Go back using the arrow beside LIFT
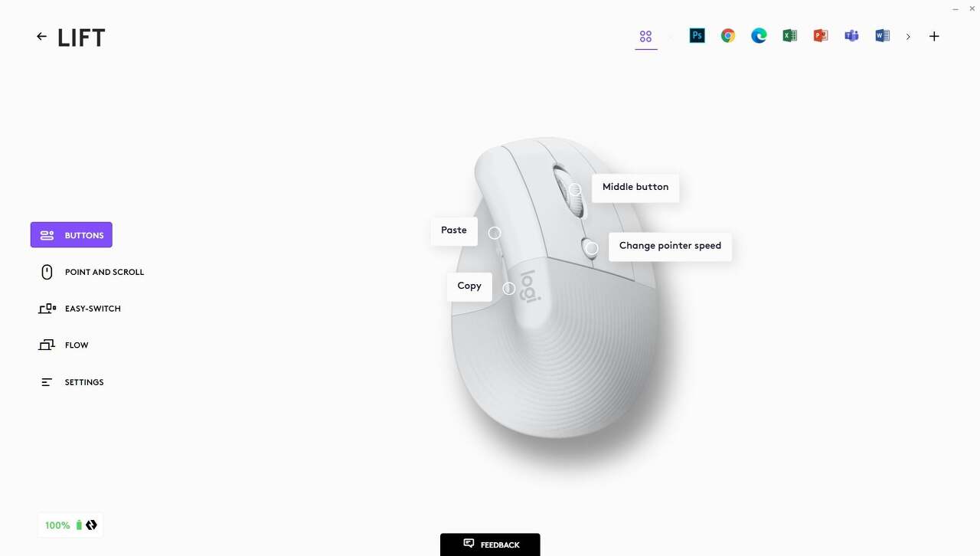Screen dimensions: 980x556 (41, 36)
